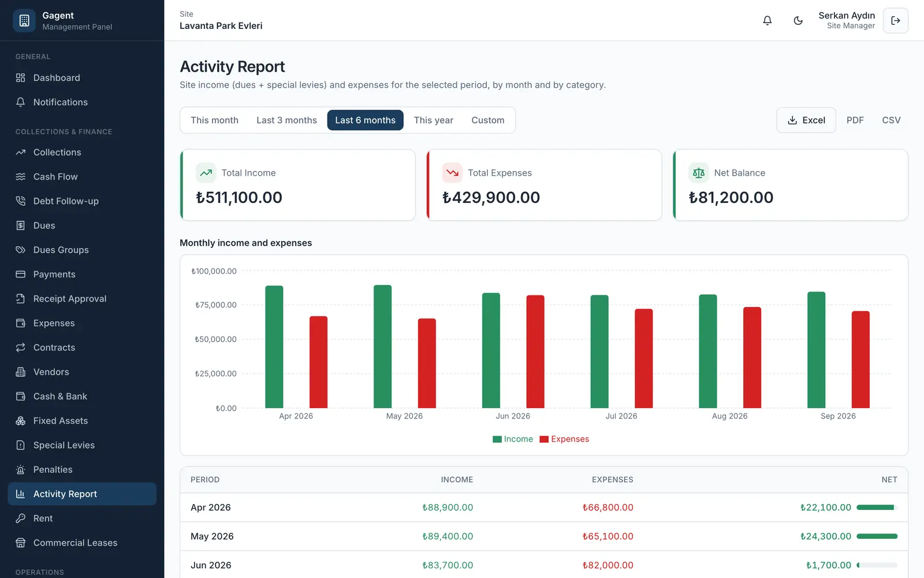Open Notifications in the sidebar
This screenshot has width=924, height=578.
point(82,102)
